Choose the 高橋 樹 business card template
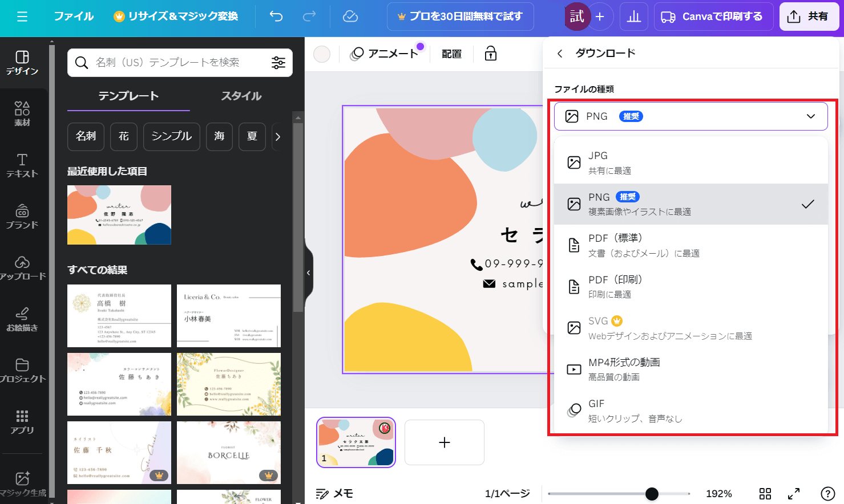Image resolution: width=844 pixels, height=504 pixels. click(x=119, y=316)
